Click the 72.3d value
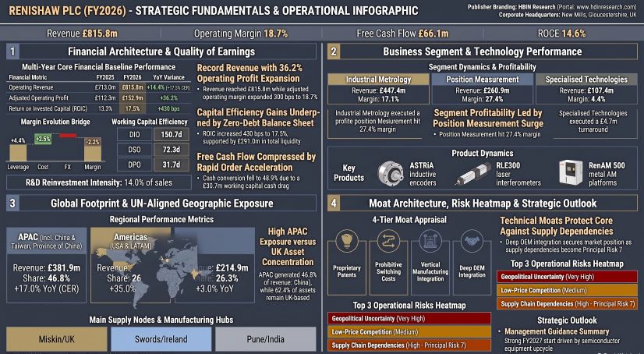The image size is (644, 354). tap(170, 150)
